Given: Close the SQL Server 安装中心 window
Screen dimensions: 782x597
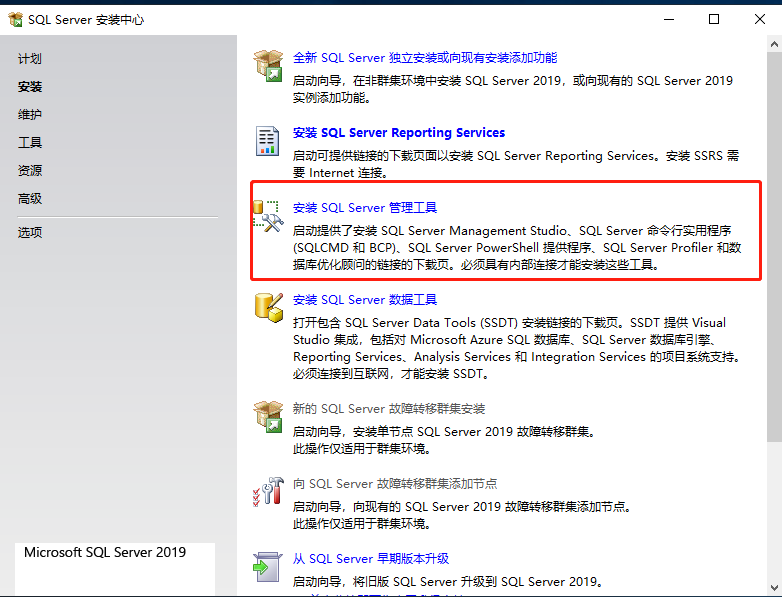Looking at the screenshot, I should 760,19.
